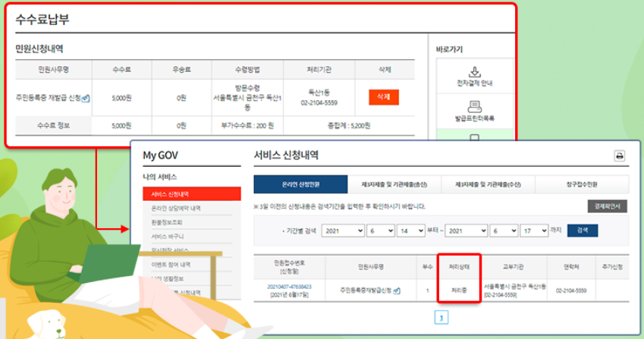
Task: Click the 추가신청 column header
Action: point(612,267)
